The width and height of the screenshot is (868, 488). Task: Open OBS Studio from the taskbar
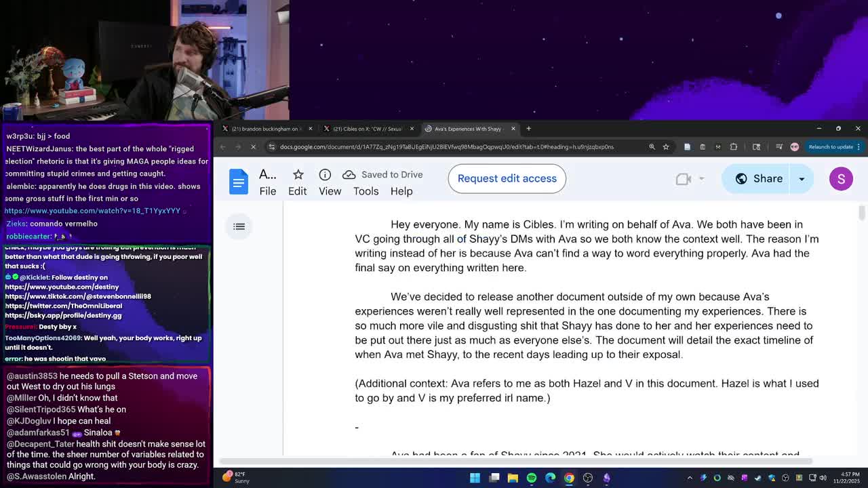click(588, 478)
